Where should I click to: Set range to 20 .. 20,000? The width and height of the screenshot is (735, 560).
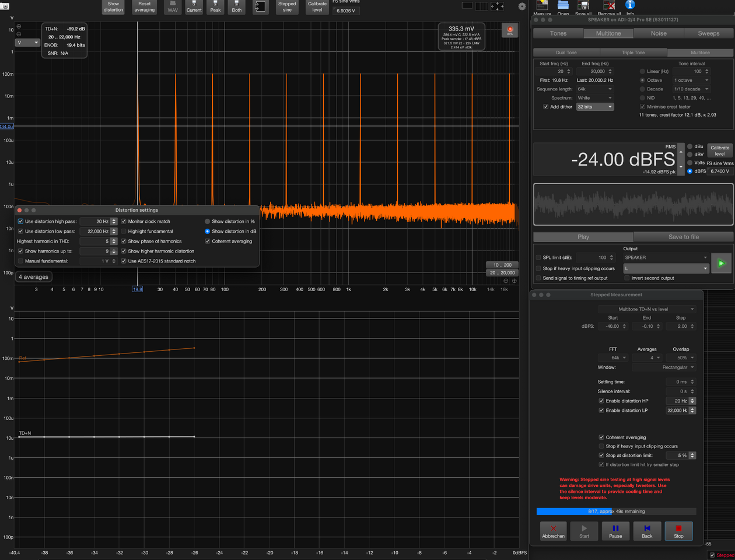(x=502, y=272)
